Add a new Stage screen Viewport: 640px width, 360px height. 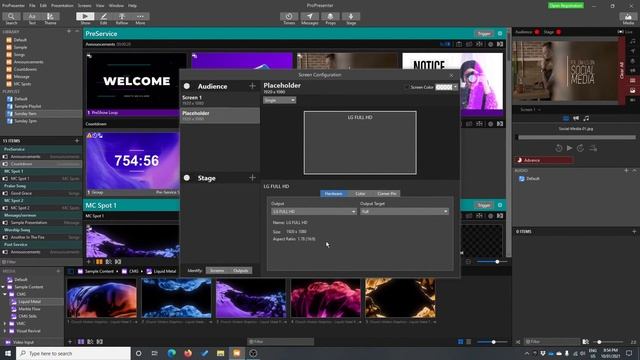[252, 178]
